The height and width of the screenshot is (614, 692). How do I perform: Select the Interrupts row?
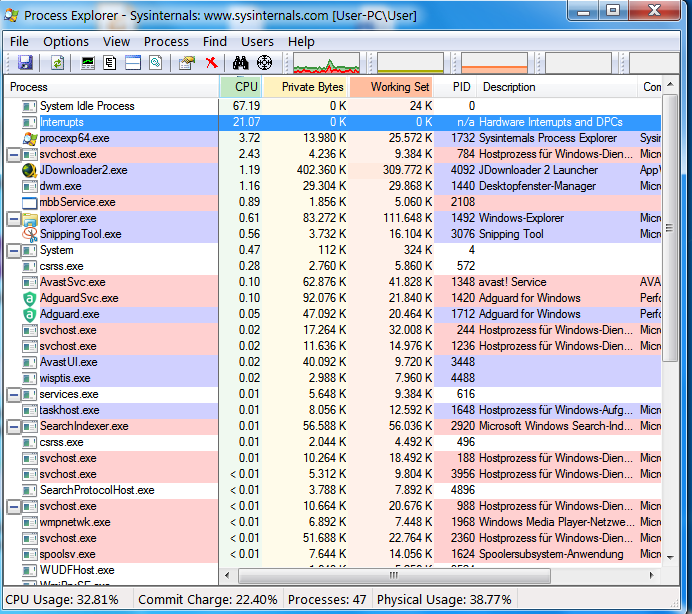tap(332, 122)
